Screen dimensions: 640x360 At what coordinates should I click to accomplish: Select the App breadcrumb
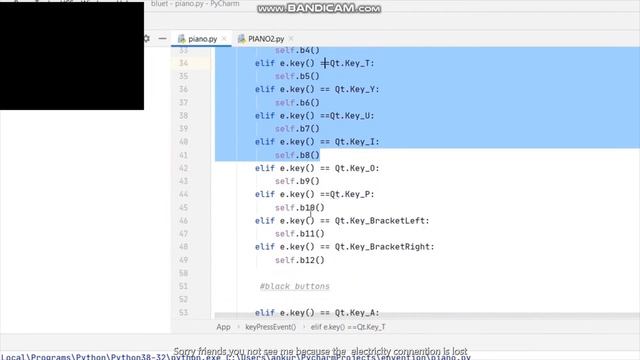[x=223, y=327]
